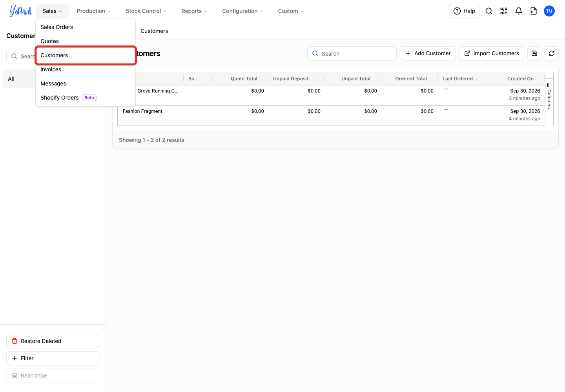Click the Help button
Screen dimensions: 565x392
[x=464, y=11]
